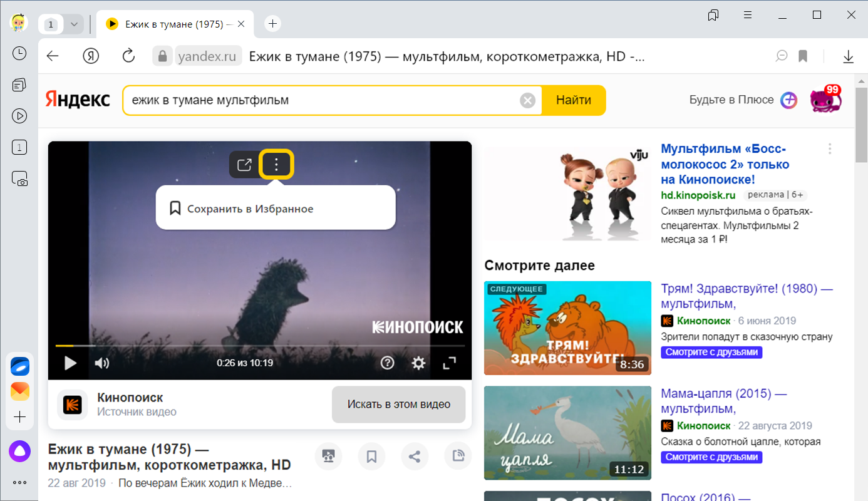The height and width of the screenshot is (501, 868).
Task: Clear the search query with the X button
Action: [x=528, y=100]
